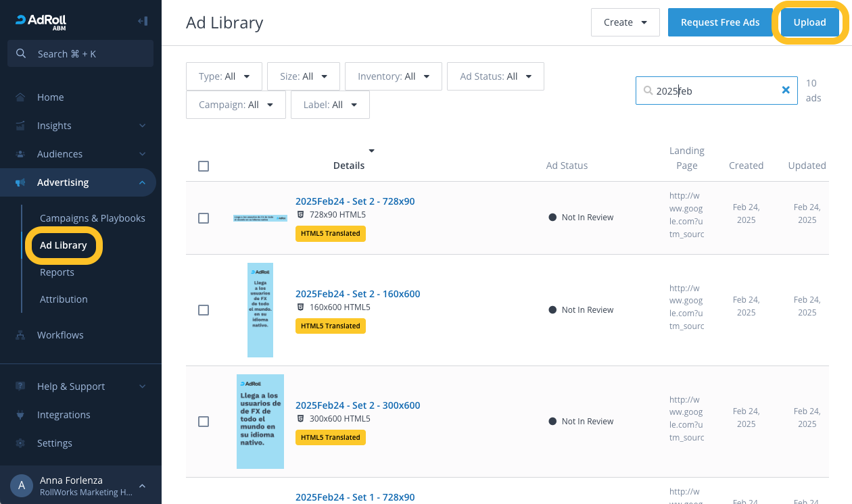Open the Type filter dropdown

click(x=224, y=76)
